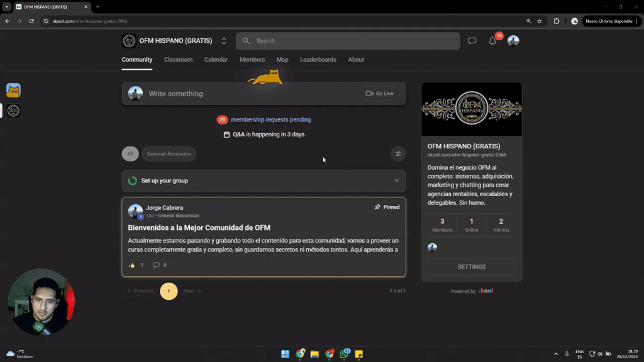Screen dimensions: 644x362
Task: Open the Q&A is happening in 3 days event
Action: point(264,134)
